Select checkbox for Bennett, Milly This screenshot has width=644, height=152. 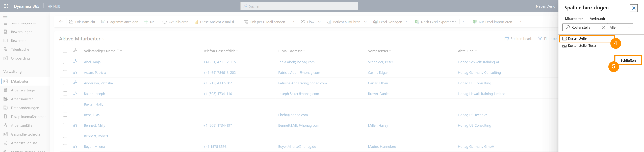(65, 125)
